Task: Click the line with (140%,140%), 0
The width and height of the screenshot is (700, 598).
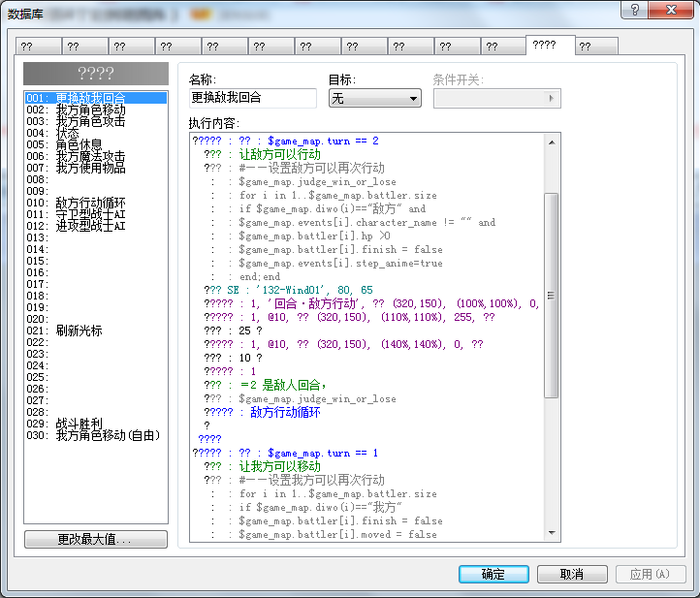Action: tap(344, 344)
